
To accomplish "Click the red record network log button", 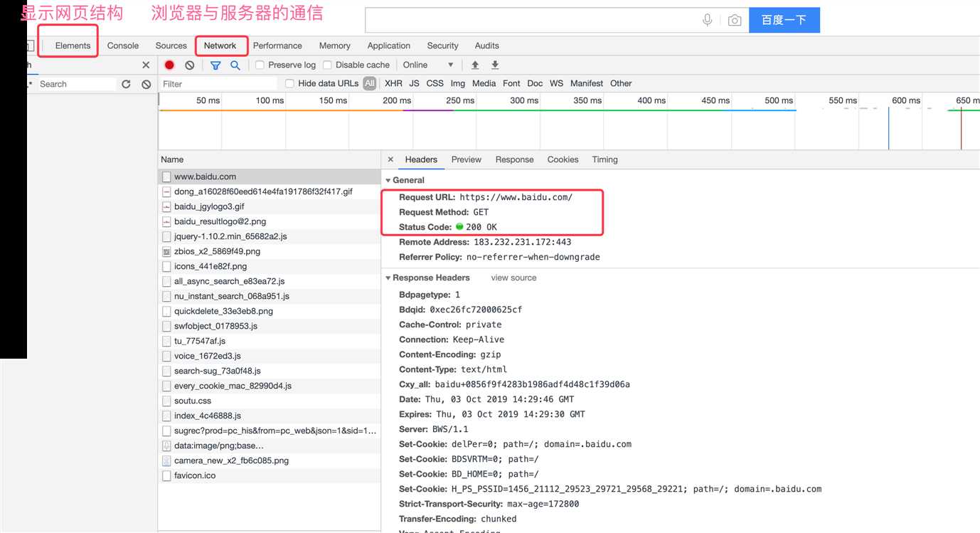I will (x=169, y=65).
